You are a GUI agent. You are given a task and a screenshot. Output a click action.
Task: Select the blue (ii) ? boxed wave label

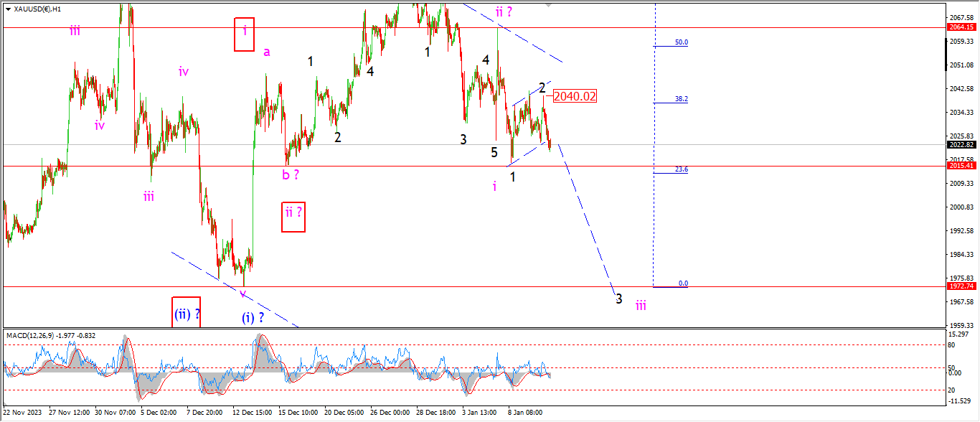pos(186,314)
